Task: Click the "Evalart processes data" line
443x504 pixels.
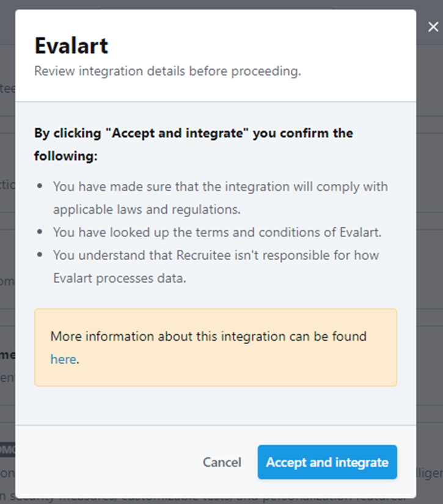Action: (x=117, y=278)
